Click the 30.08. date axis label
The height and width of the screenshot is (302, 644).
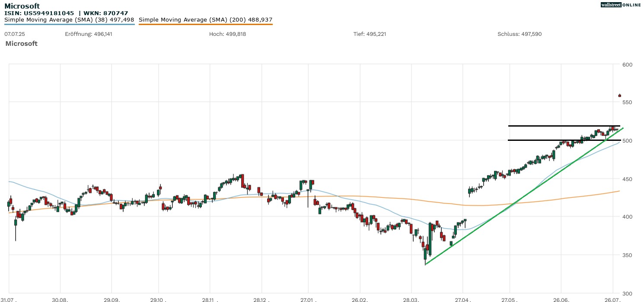pos(60,299)
